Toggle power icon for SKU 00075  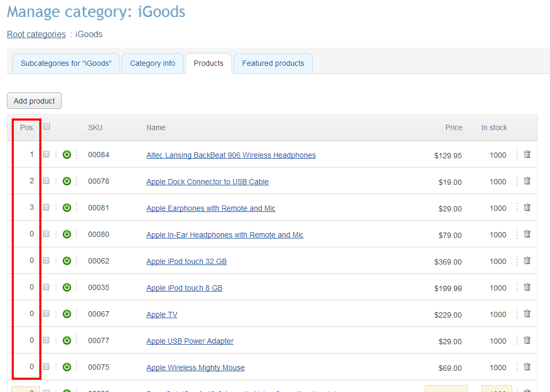point(67,367)
